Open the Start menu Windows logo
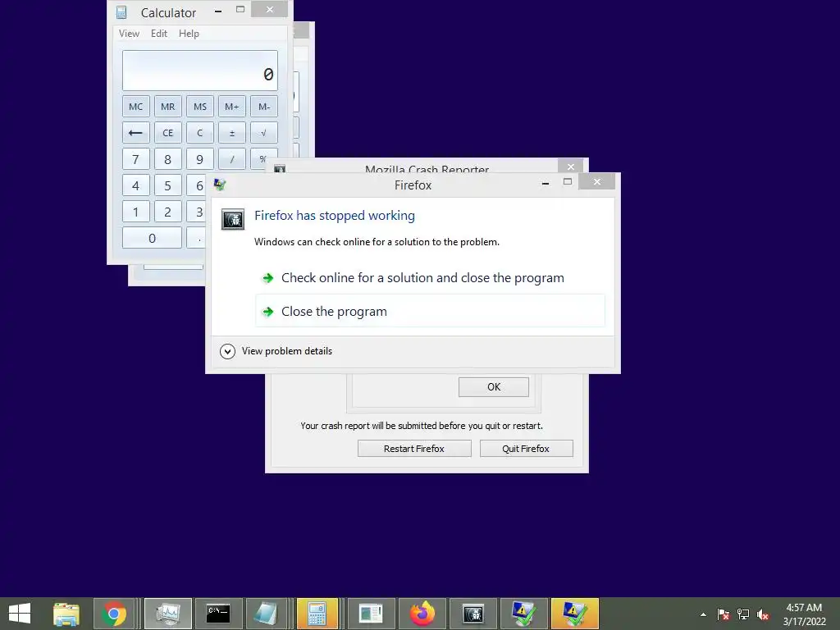 20,614
